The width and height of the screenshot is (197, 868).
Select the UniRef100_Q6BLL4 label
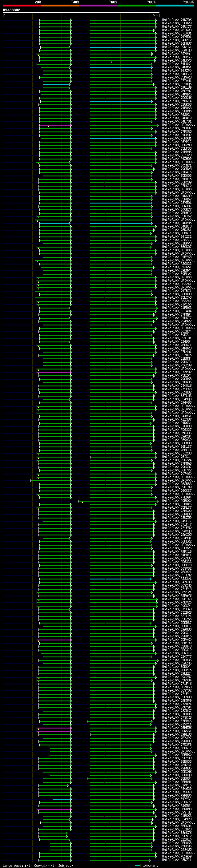[x=177, y=450]
